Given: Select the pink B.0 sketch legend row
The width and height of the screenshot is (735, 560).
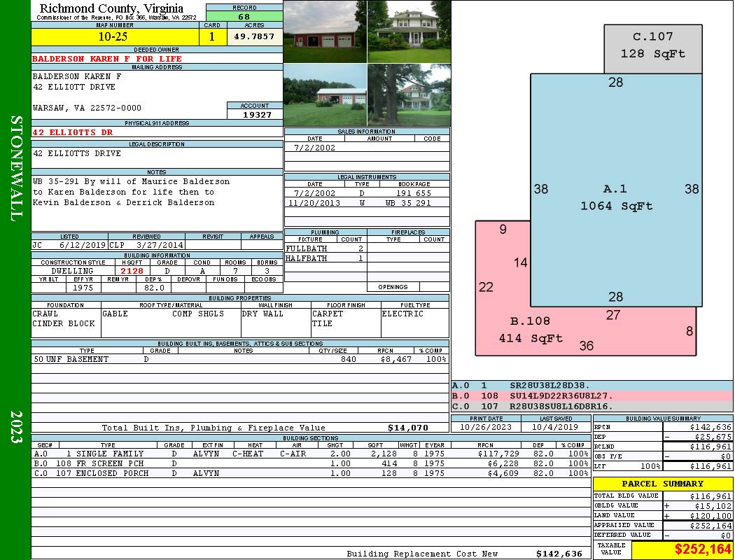Looking at the screenshot, I should tap(591, 395).
